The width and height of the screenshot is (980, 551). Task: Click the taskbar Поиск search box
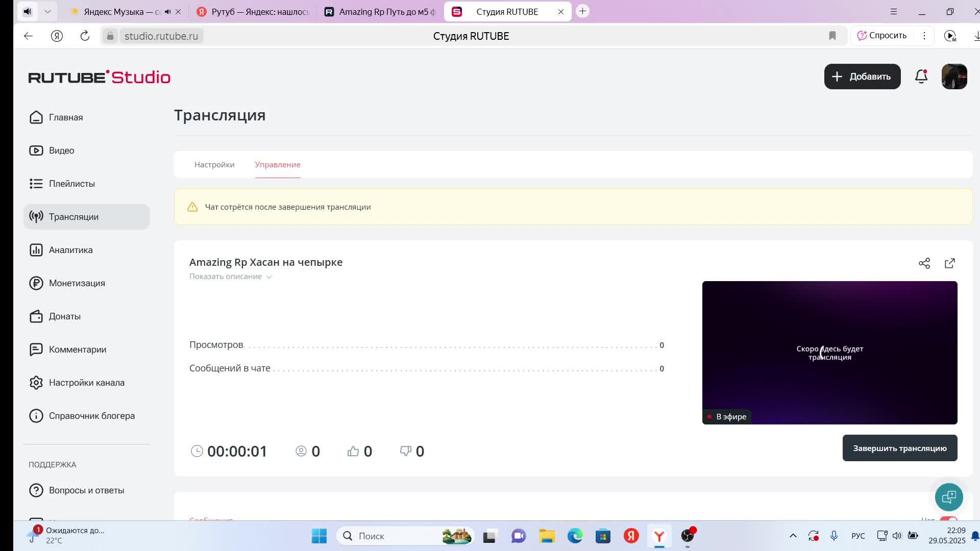coord(406,536)
